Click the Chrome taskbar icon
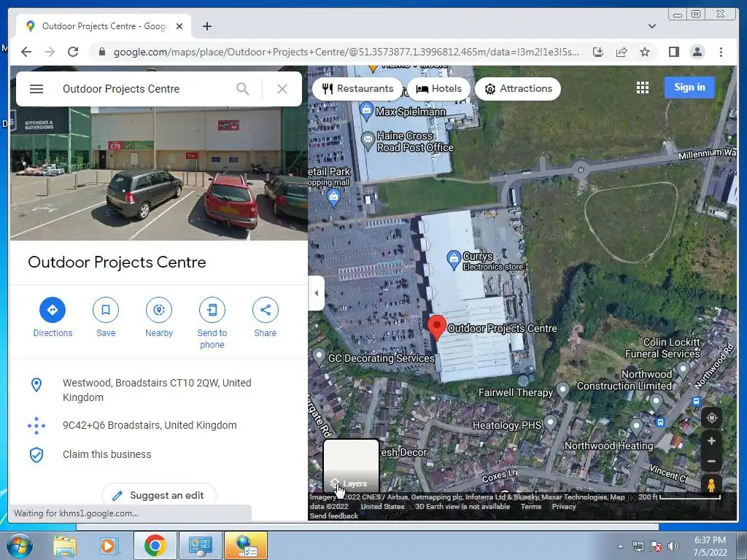 coord(155,545)
